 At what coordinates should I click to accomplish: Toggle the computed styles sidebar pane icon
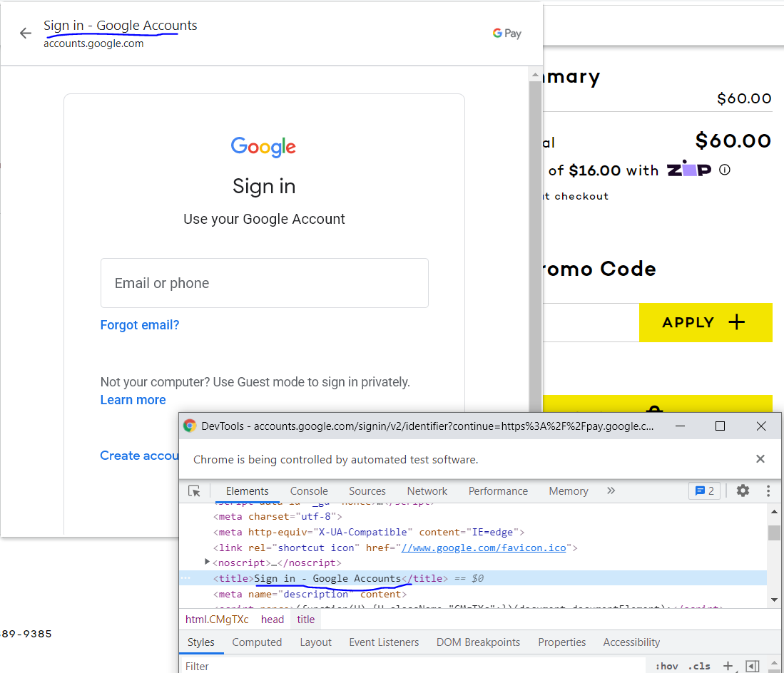click(753, 666)
